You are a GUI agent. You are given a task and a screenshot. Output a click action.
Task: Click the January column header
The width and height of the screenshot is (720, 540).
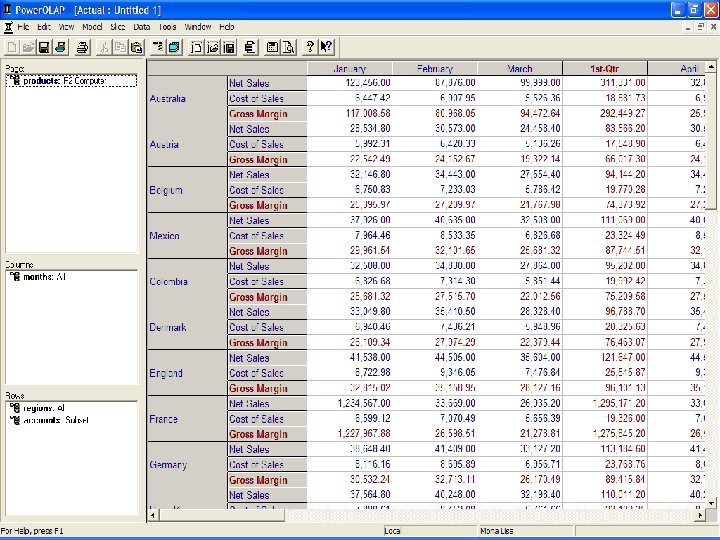(x=350, y=68)
